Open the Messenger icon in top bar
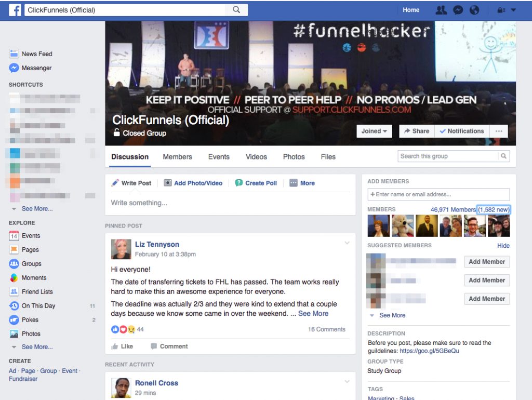This screenshot has height=400, width=532. pos(458,10)
